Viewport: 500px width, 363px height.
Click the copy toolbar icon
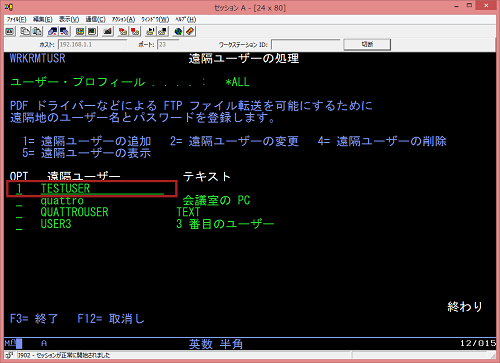coord(25,31)
